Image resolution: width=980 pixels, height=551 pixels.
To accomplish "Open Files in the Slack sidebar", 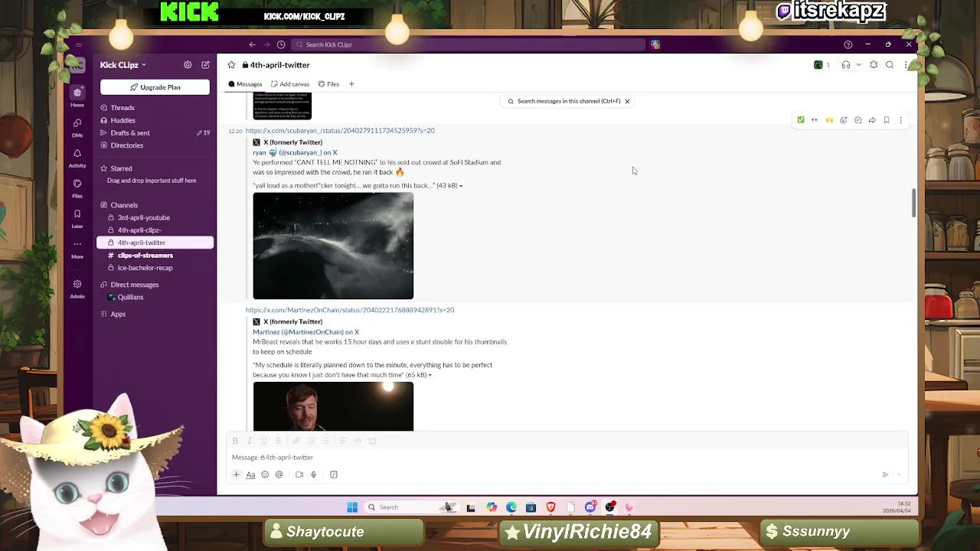I will [77, 187].
